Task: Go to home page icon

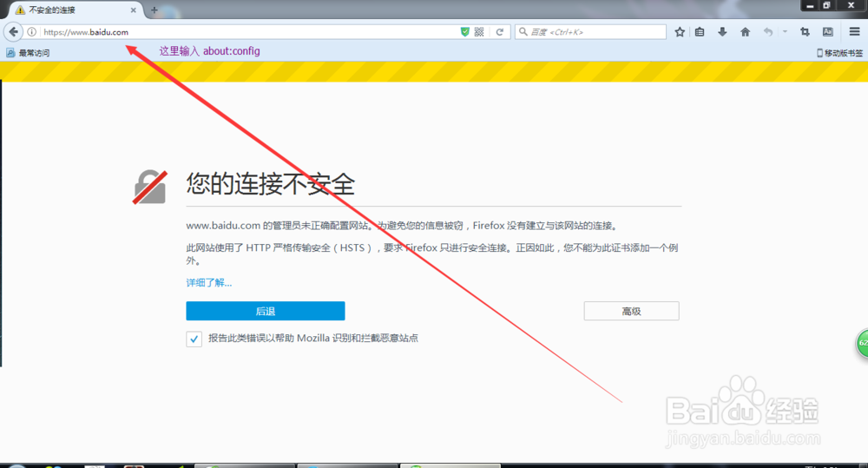Action: point(745,32)
